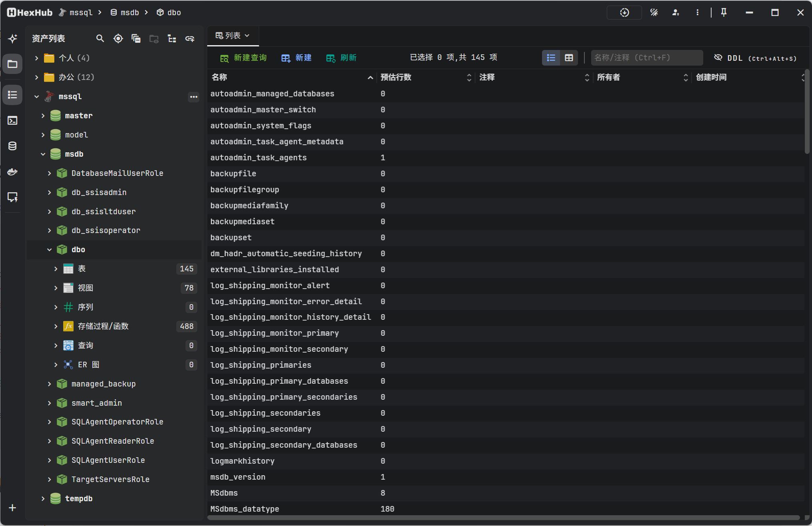Open the mssql three-dot more options button
812x526 pixels.
194,96
